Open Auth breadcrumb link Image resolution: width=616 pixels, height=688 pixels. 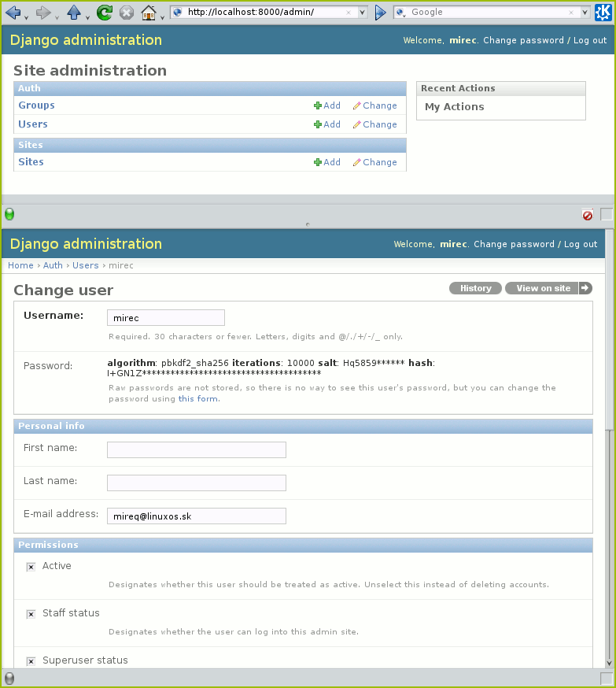[53, 265]
